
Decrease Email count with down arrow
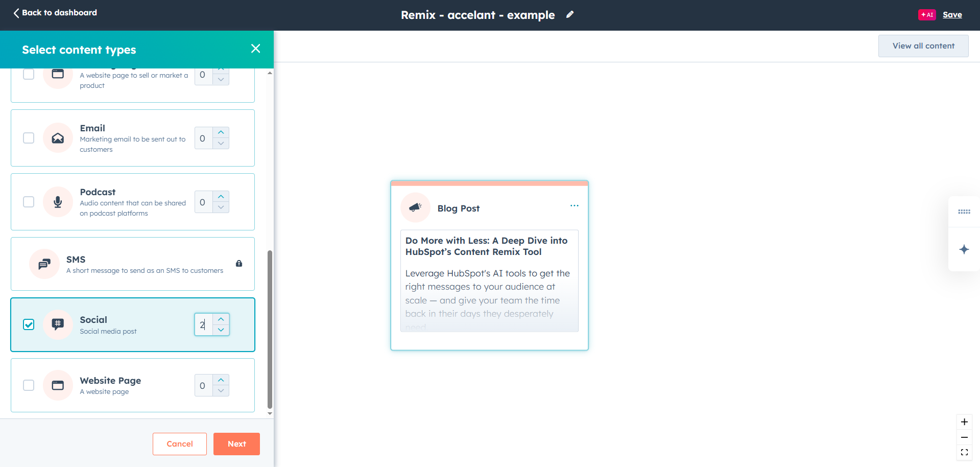point(221,144)
